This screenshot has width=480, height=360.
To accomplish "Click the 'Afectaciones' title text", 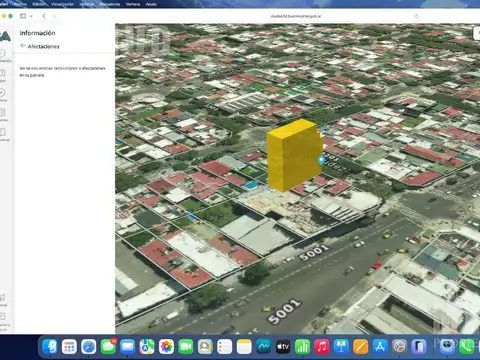I will [x=43, y=46].
